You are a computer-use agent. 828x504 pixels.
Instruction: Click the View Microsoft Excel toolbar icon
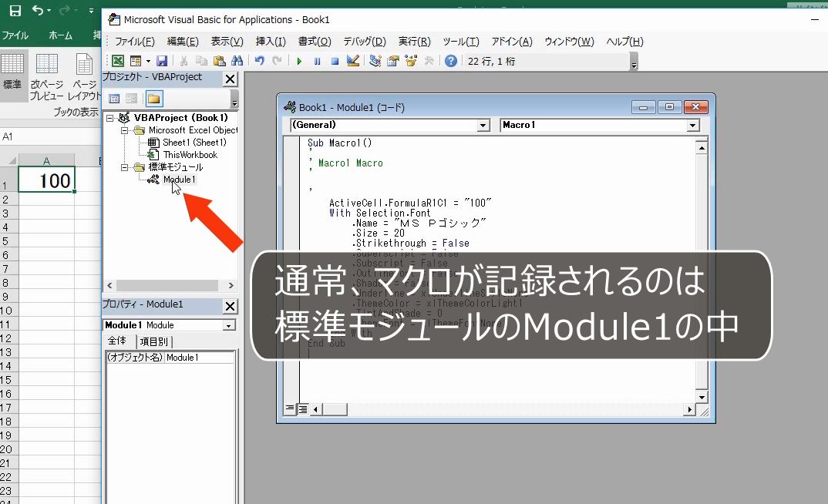click(118, 61)
